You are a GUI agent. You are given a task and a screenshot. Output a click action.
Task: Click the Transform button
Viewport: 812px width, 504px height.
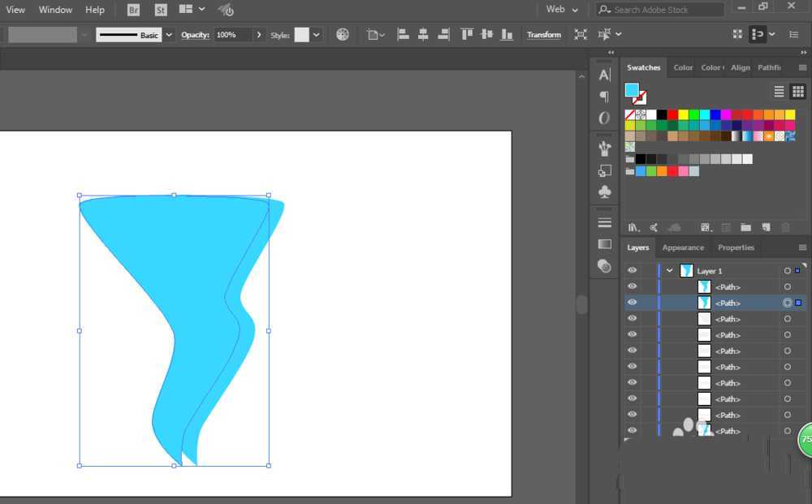[543, 35]
